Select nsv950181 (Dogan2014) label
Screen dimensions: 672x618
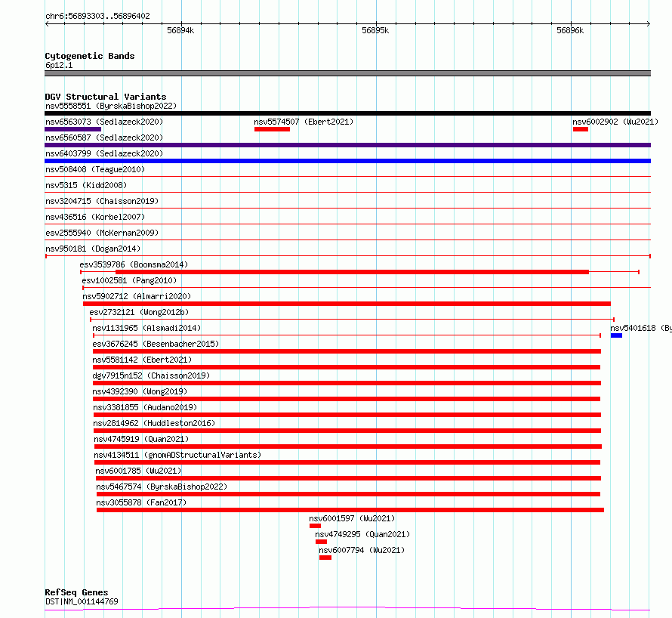pos(93,249)
